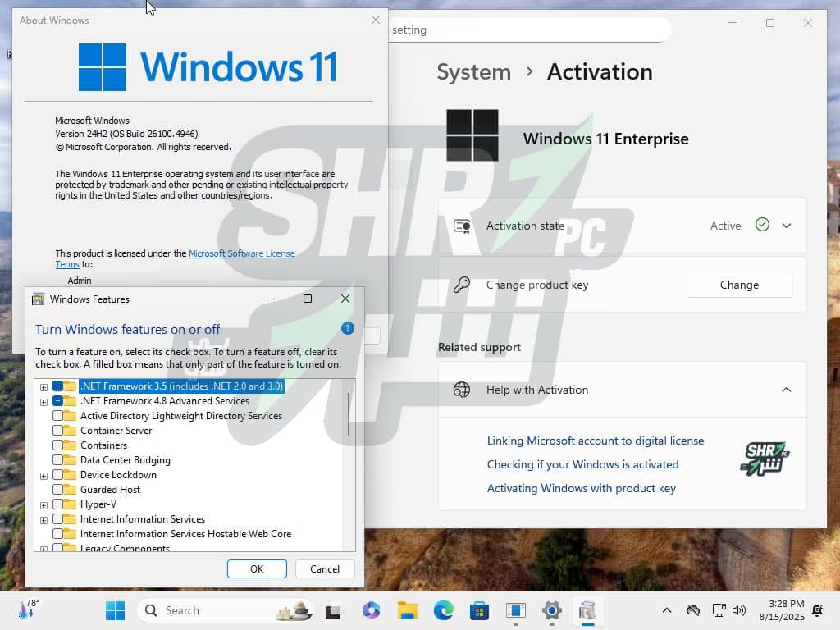Expand the Internet Information Services tree node

tap(44, 520)
